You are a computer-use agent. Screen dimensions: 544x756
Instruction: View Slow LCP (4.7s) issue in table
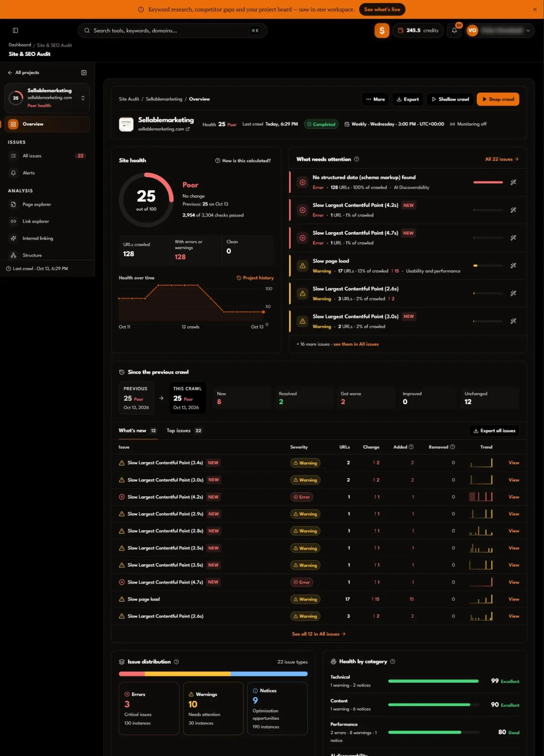514,582
